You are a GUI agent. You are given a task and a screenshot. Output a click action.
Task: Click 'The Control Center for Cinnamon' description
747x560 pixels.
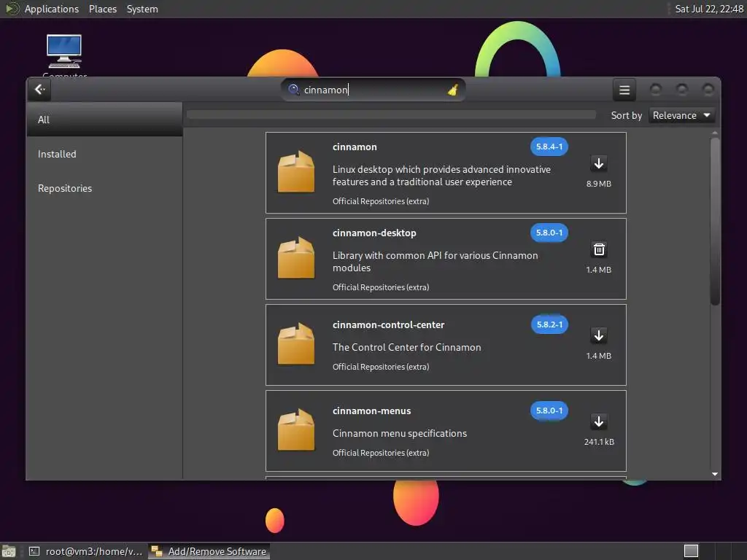406,347
